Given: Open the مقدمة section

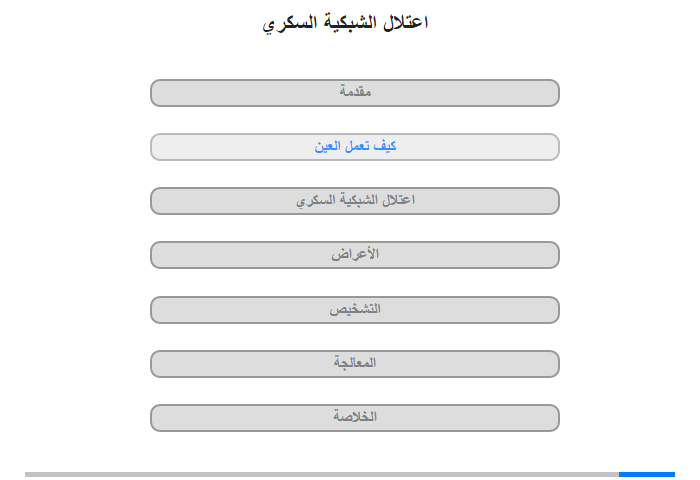Looking at the screenshot, I should 355,93.
